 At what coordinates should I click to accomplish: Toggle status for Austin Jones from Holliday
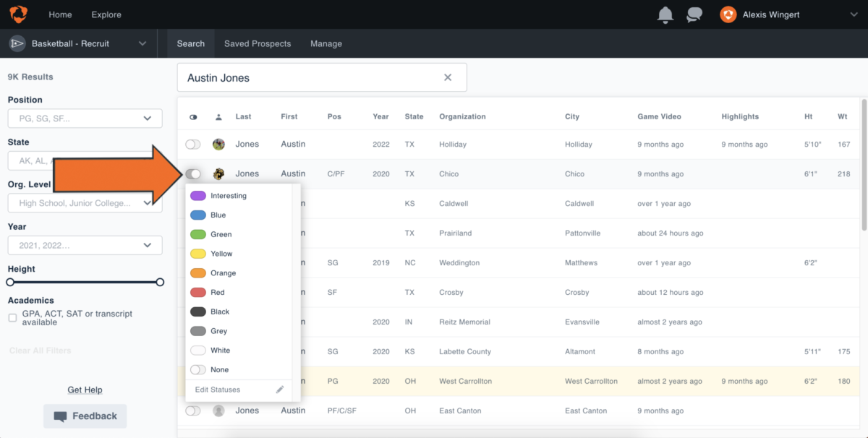click(193, 145)
